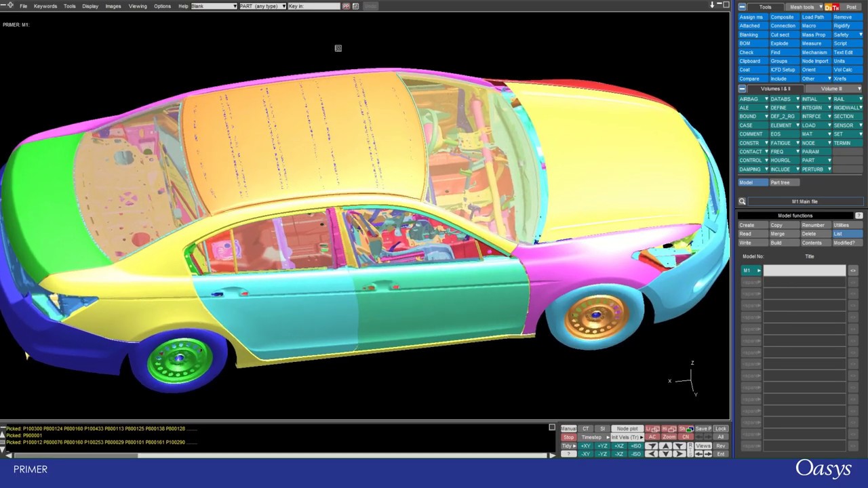The image size is (868, 488).
Task: Toggle the CN button
Action: click(x=686, y=437)
